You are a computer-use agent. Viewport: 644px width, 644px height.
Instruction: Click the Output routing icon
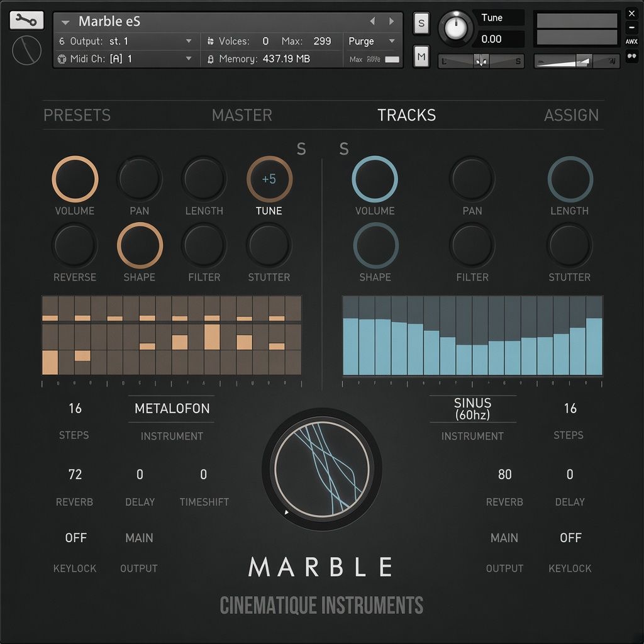pyautogui.click(x=62, y=41)
